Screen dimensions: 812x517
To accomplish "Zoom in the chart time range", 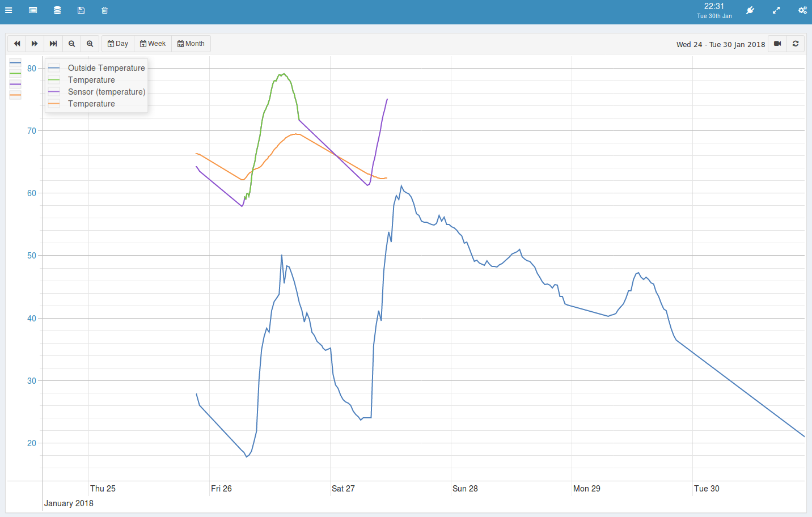I will point(90,44).
